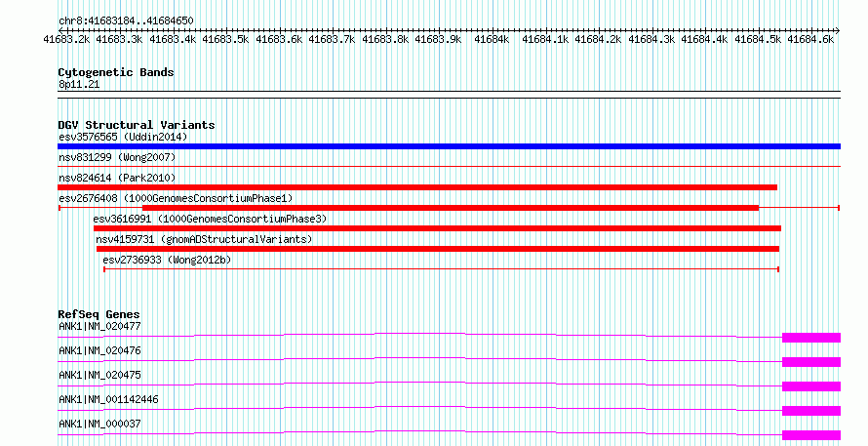The image size is (868, 446).
Task: Click the blue esv3576565 variant bar
Action: pos(449,146)
